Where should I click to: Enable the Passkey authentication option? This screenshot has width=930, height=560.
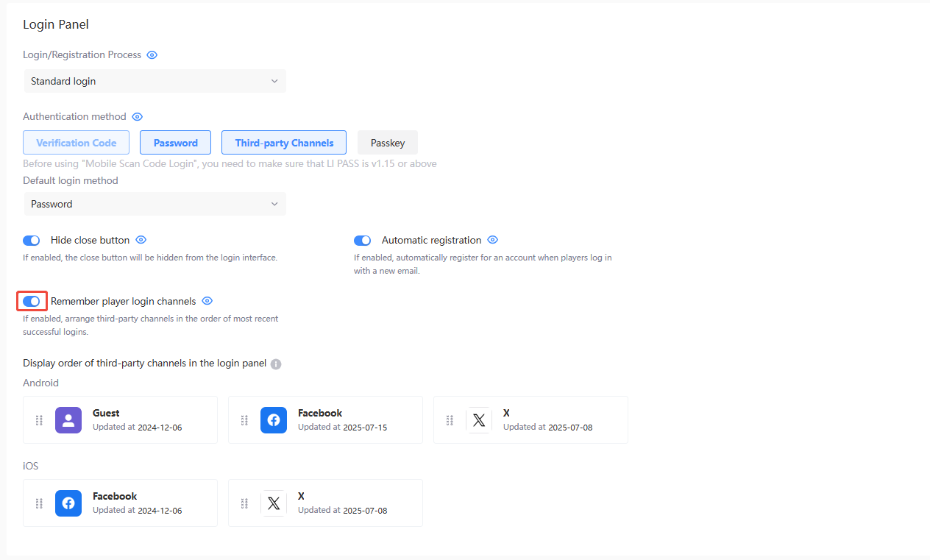[387, 142]
